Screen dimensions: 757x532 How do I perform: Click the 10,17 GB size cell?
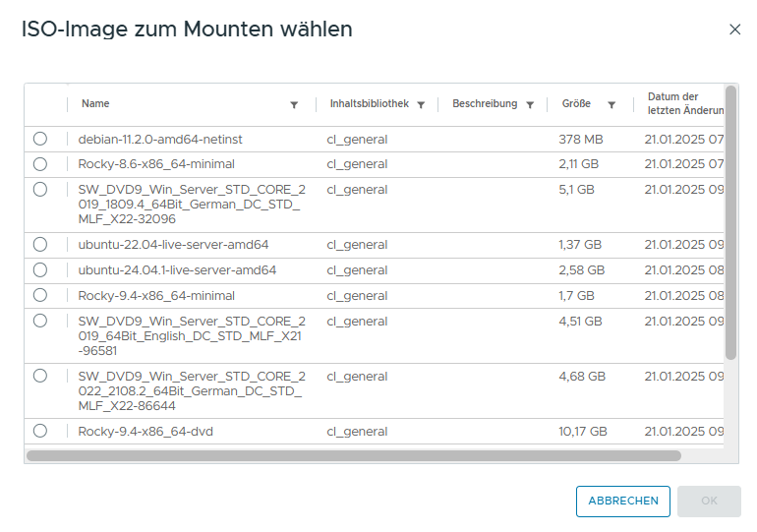click(583, 432)
